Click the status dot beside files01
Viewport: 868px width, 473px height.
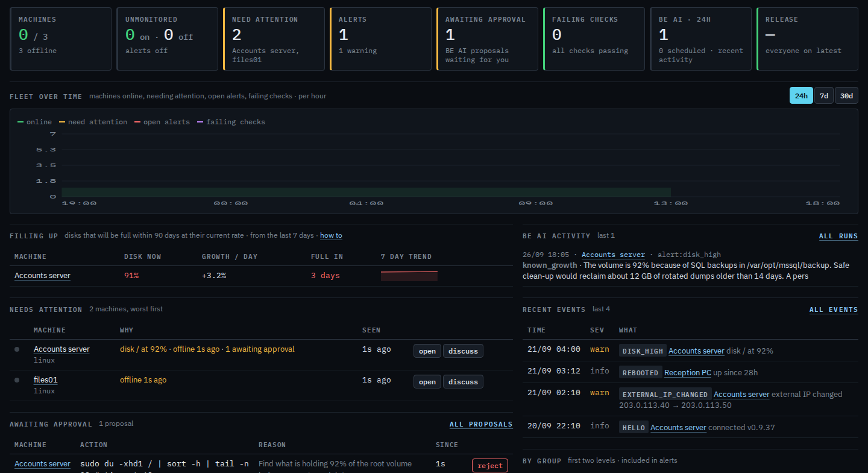click(17, 380)
